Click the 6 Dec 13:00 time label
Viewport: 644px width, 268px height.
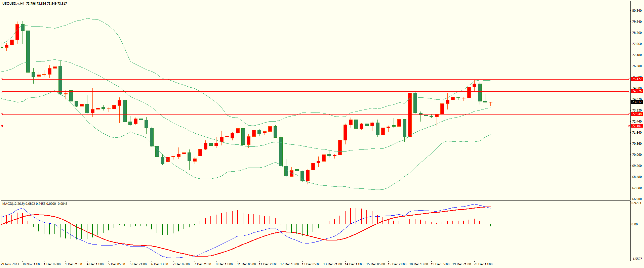(160, 264)
